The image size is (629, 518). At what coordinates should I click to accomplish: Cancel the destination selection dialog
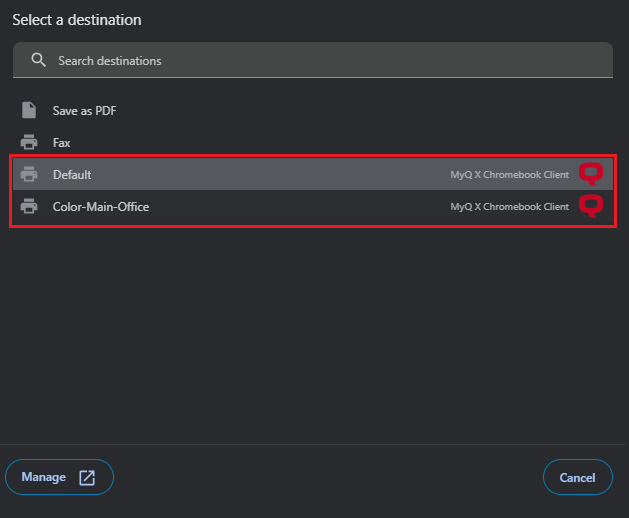tap(577, 477)
